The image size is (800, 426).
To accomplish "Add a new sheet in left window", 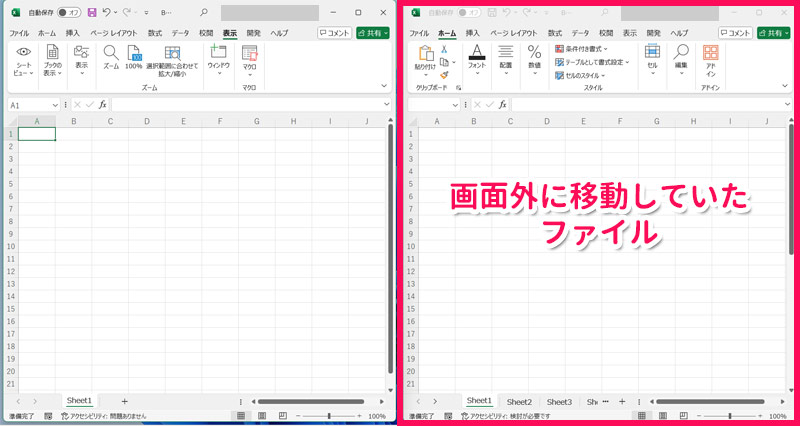I will (124, 402).
